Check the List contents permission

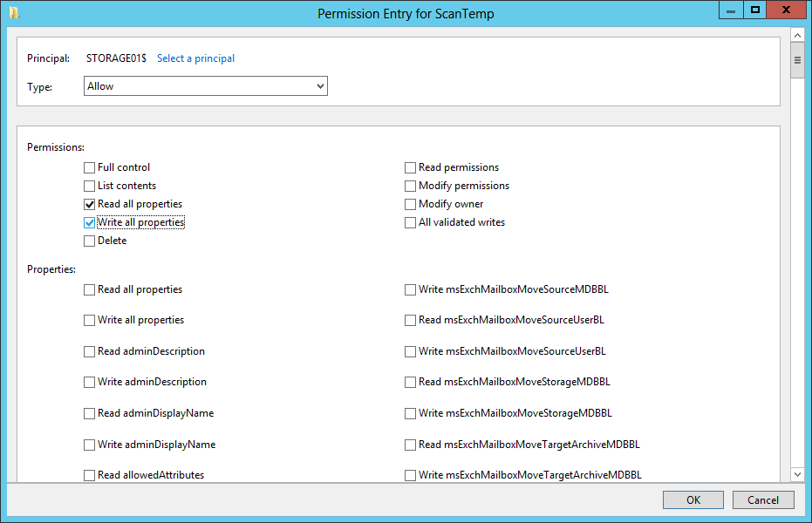coord(89,185)
